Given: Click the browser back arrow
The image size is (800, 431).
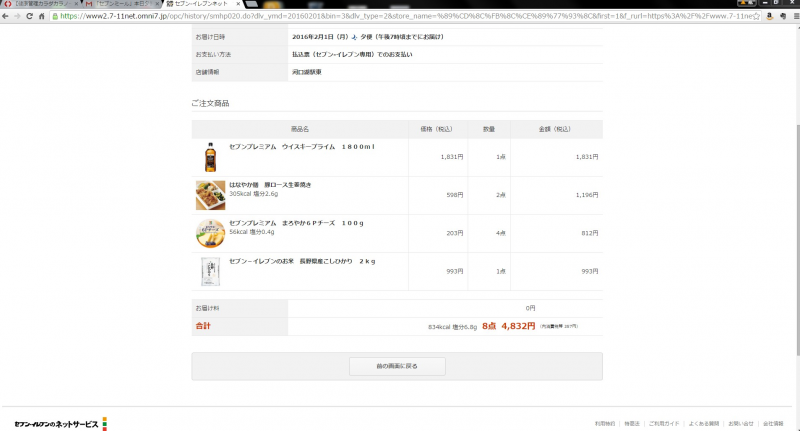Looking at the screenshot, I should (8, 16).
